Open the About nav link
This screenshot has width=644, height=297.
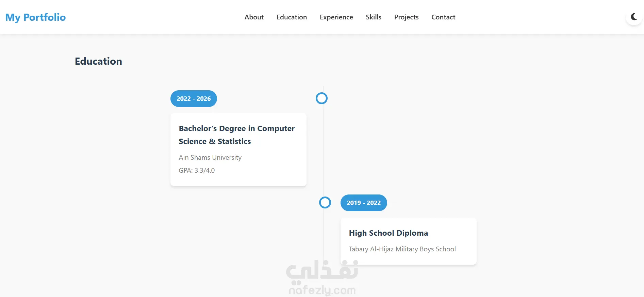(254, 17)
